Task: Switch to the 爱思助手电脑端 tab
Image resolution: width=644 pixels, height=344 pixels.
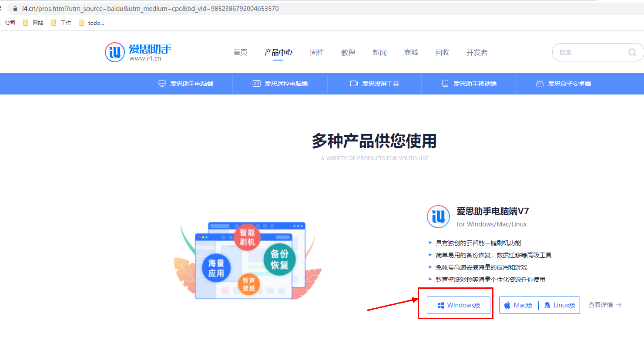Action: [x=186, y=84]
